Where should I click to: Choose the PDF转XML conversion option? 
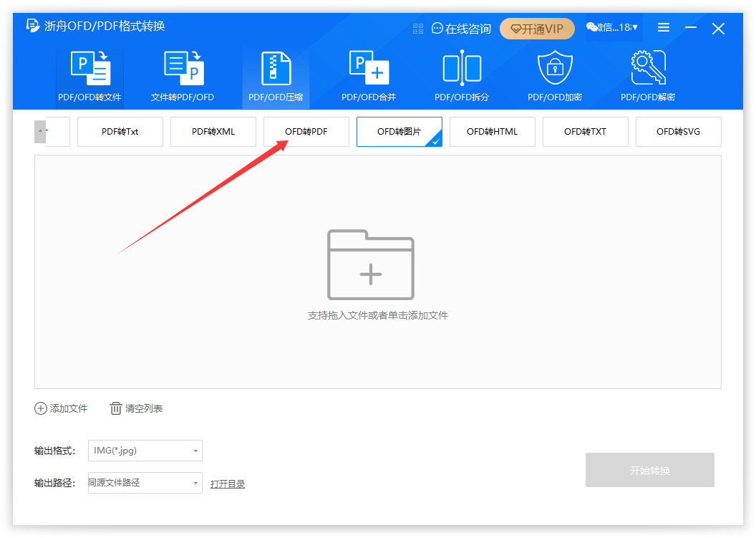click(x=213, y=132)
